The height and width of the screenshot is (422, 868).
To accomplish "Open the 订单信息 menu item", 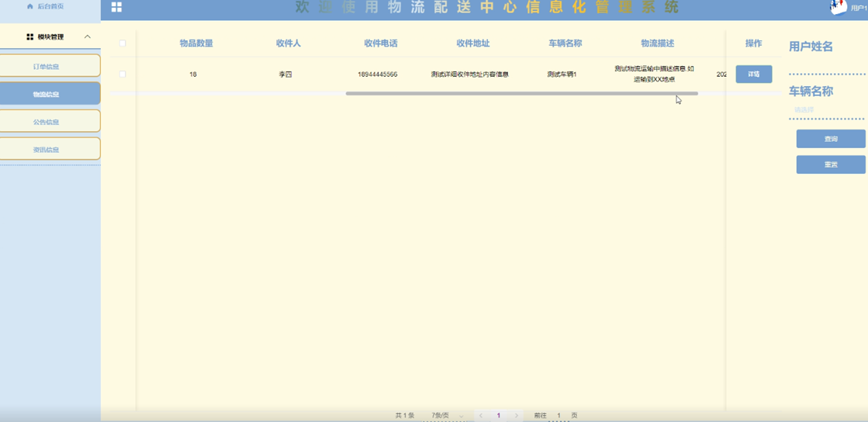I will pos(50,65).
